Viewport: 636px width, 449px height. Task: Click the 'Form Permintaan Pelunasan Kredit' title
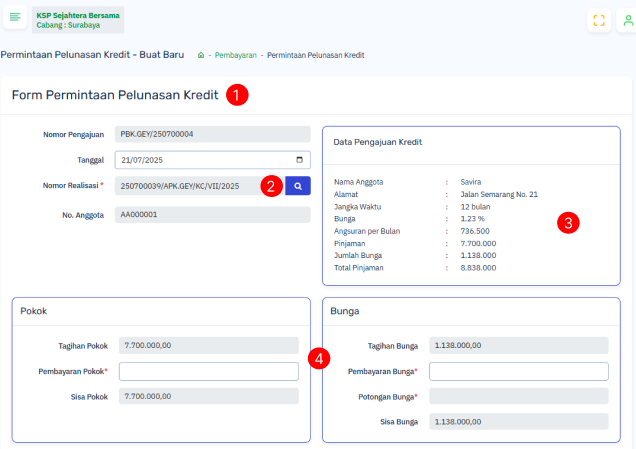tap(115, 95)
